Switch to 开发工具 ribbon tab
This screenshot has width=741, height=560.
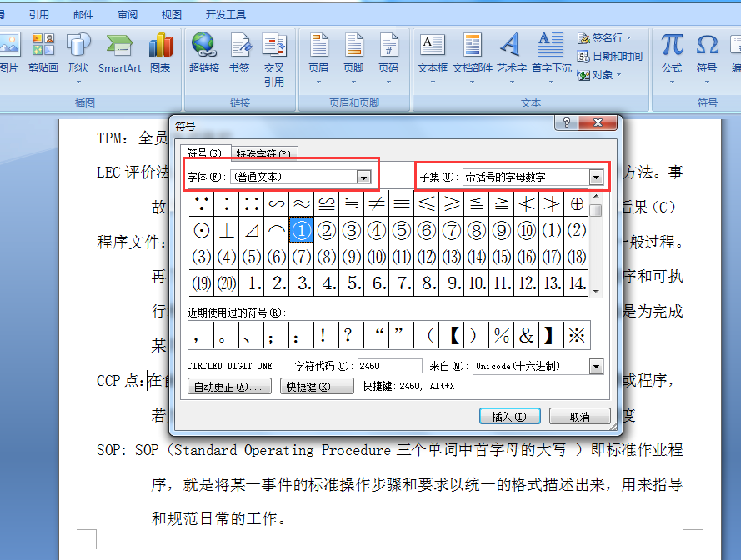pyautogui.click(x=225, y=15)
